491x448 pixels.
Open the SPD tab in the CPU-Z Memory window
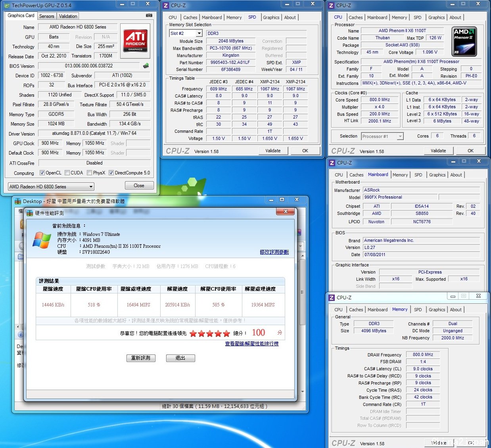418,310
